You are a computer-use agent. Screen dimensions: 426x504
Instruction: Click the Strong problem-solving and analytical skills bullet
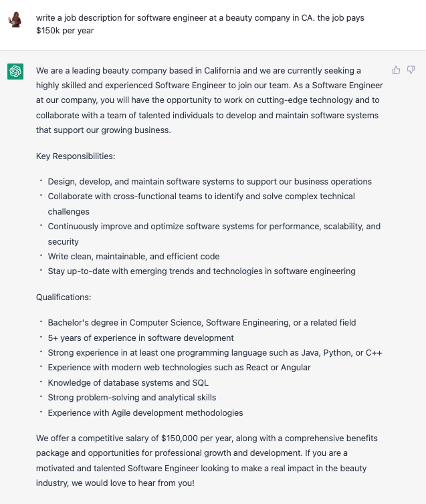(x=132, y=398)
